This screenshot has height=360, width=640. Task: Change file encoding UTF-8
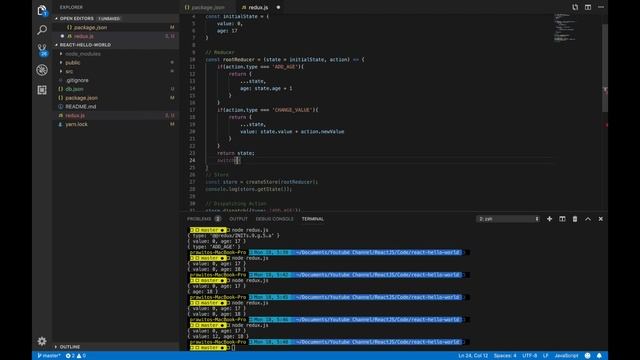[530, 356]
